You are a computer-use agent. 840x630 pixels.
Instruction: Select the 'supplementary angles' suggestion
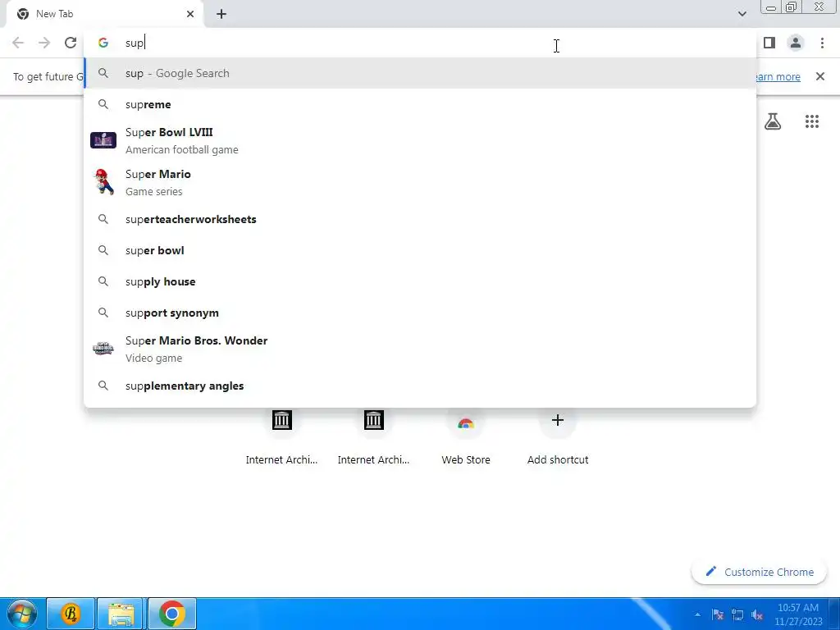pyautogui.click(x=420, y=386)
